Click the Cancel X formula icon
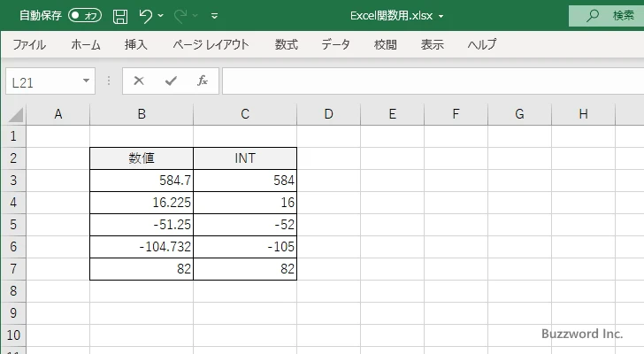Image resolution: width=644 pixels, height=354 pixels. click(139, 81)
